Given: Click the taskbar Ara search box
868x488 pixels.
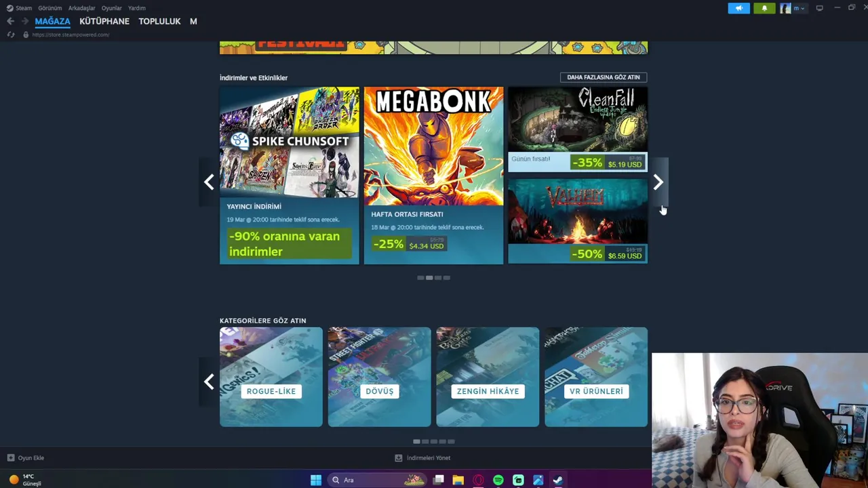Looking at the screenshot, I should pos(376,480).
